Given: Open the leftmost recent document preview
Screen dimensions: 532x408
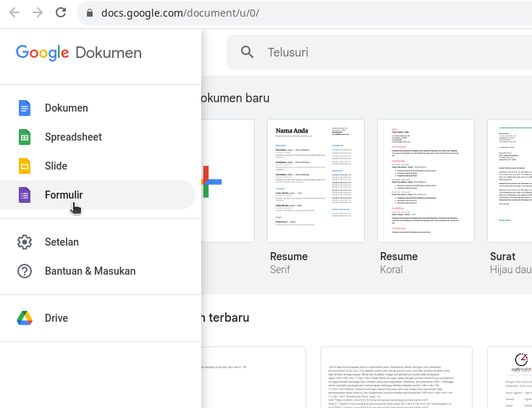Looking at the screenshot, I should 253,377.
